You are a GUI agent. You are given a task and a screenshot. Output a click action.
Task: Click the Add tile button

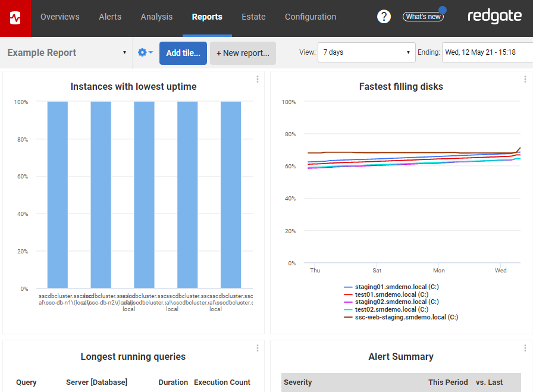(183, 52)
